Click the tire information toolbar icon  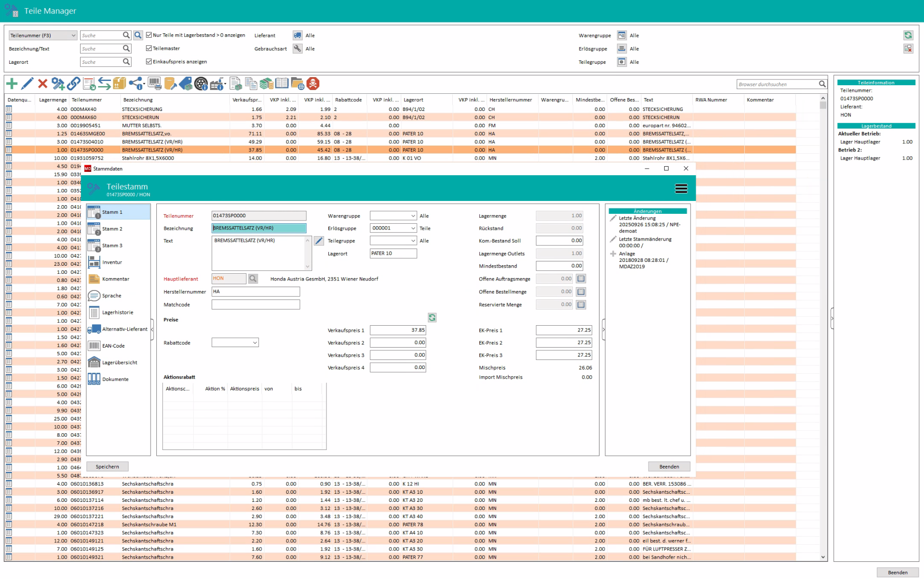tap(201, 84)
